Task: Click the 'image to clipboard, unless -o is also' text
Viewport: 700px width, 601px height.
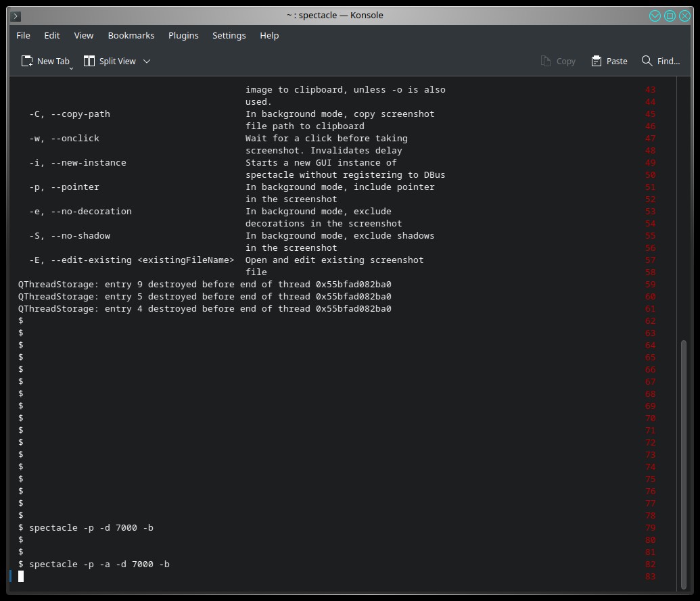Action: click(x=345, y=90)
